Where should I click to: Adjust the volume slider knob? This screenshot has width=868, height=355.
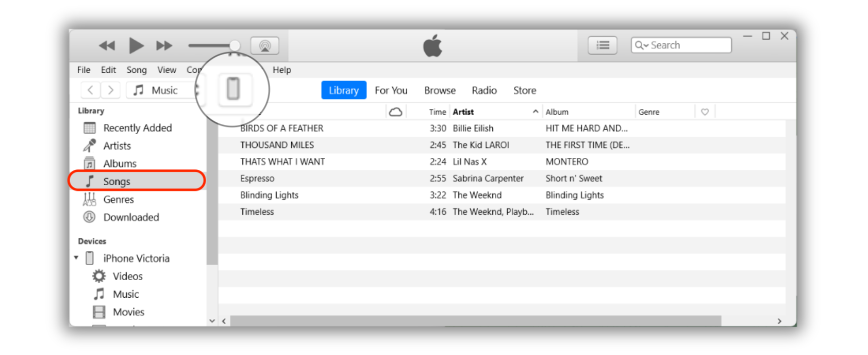235,45
